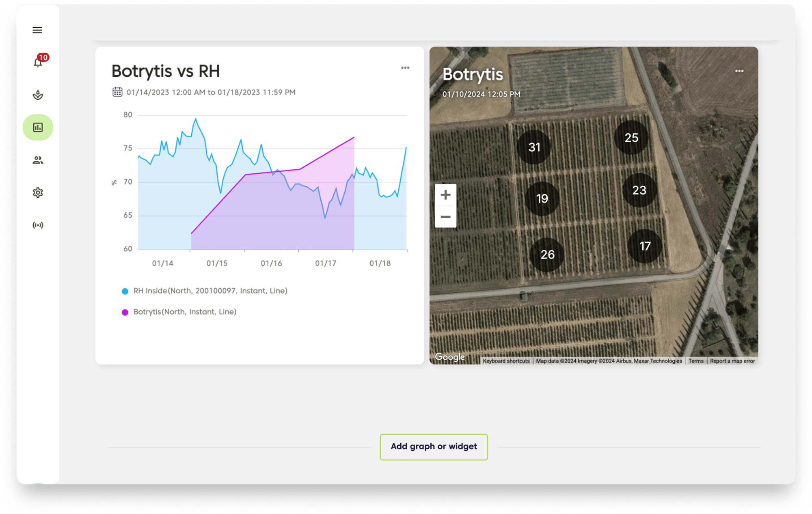
Task: Open Keyboard shortcuts link on map
Action: point(506,361)
